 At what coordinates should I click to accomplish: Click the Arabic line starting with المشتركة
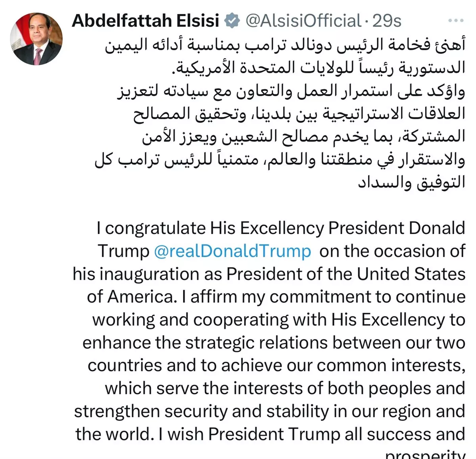[x=303, y=137]
